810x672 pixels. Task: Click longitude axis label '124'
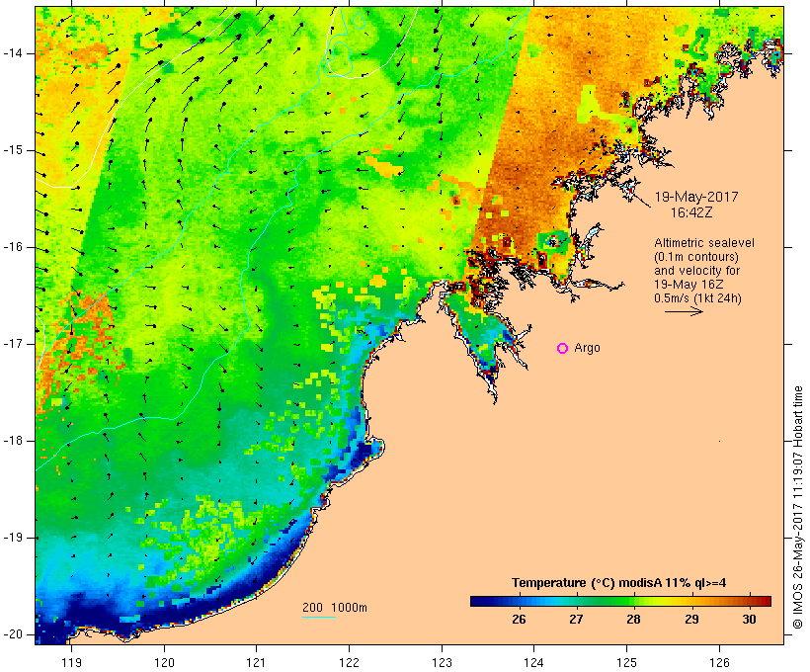point(534,662)
